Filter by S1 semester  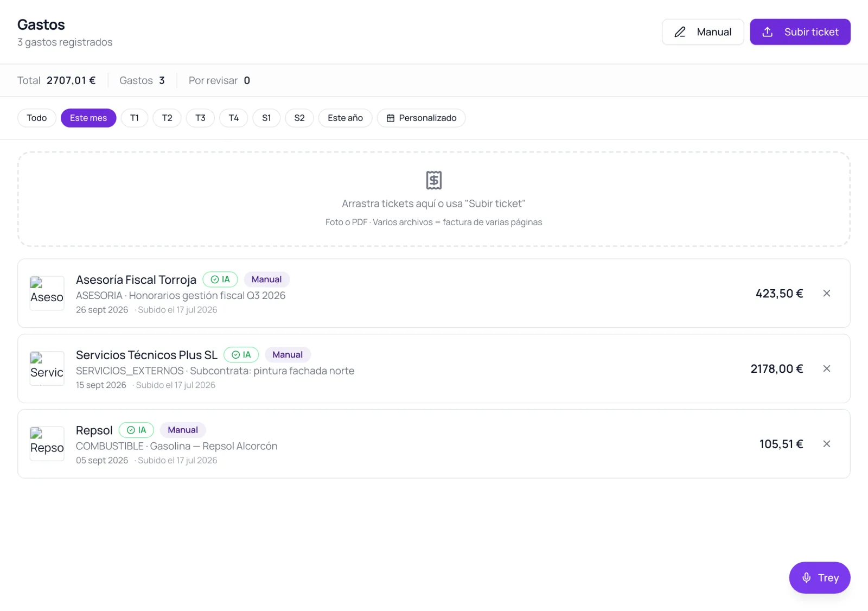point(266,118)
